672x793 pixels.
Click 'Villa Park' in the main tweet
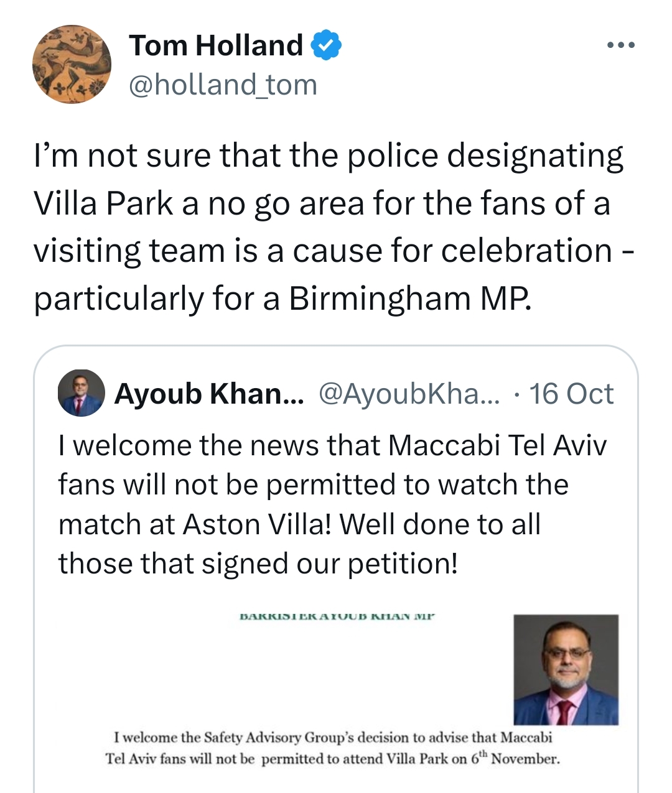[103, 203]
